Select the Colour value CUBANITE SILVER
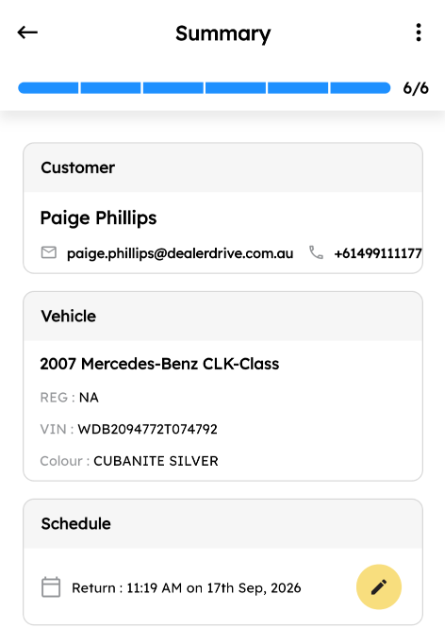 click(156, 461)
